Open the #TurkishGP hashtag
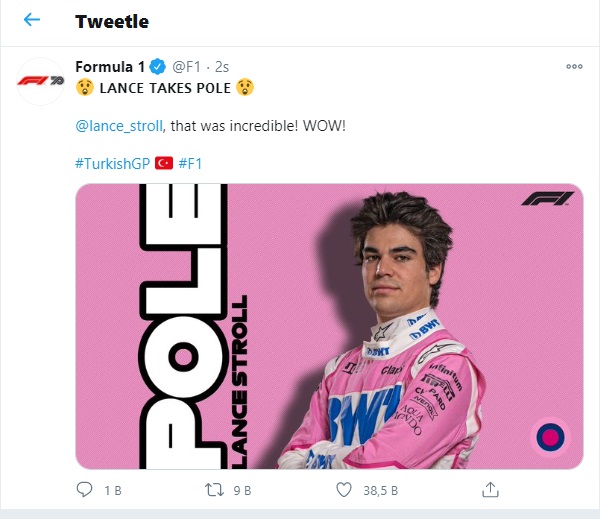Screen dimensions: 600x519 click(x=113, y=163)
